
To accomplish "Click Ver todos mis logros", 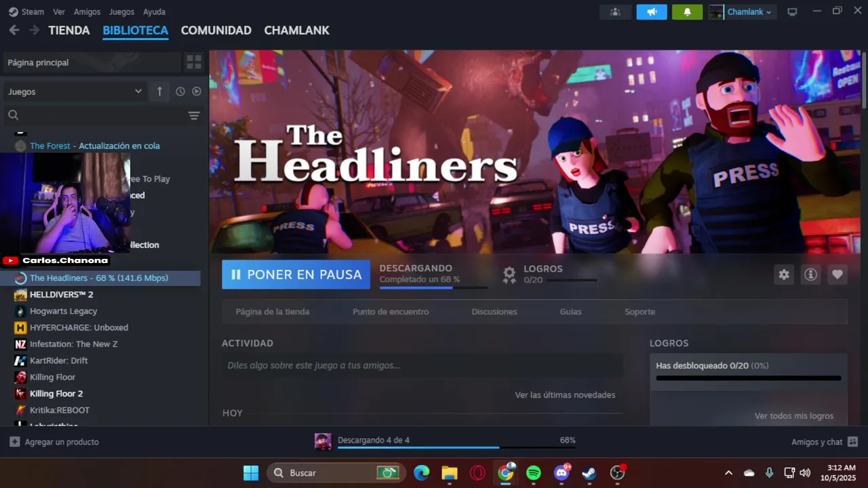I will coord(794,415).
